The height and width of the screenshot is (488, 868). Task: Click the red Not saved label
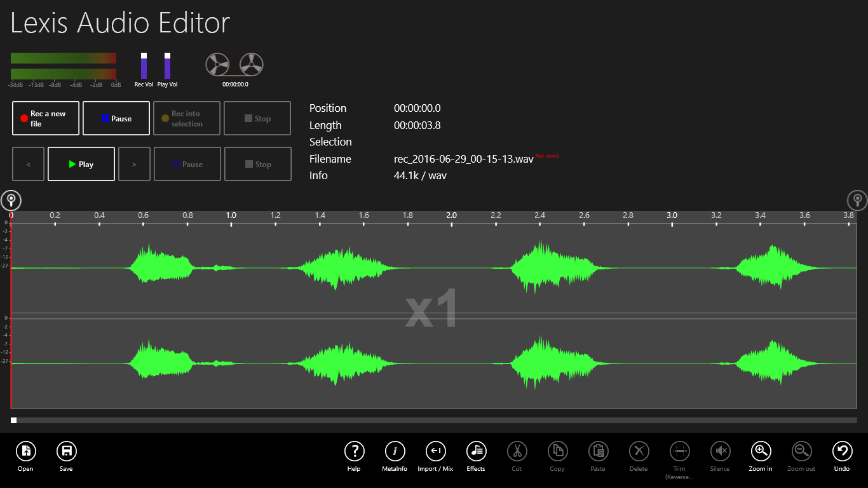[x=546, y=156]
